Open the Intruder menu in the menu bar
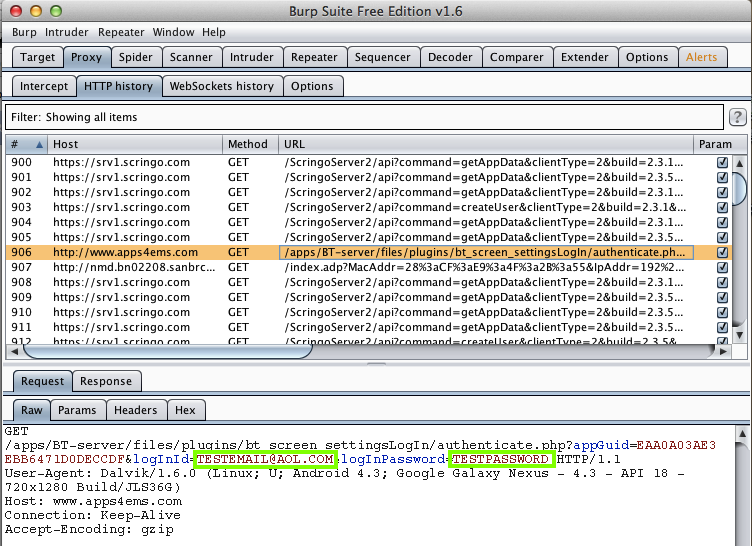This screenshot has height=546, width=752. 67,32
